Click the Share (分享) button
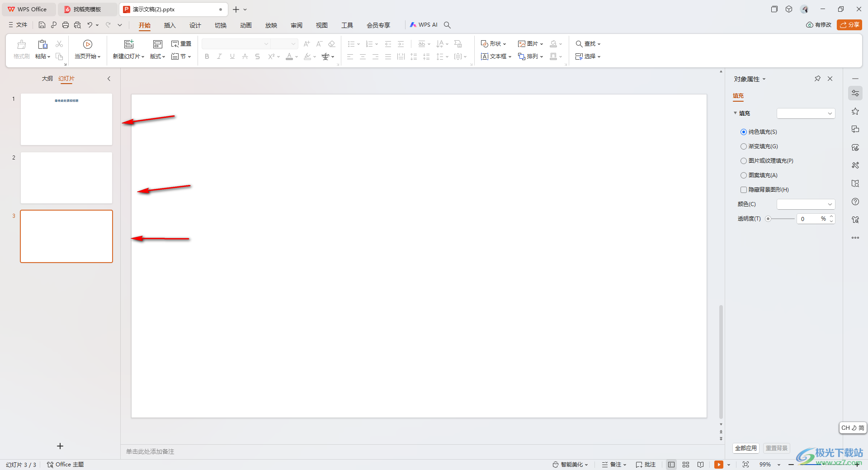 [849, 25]
